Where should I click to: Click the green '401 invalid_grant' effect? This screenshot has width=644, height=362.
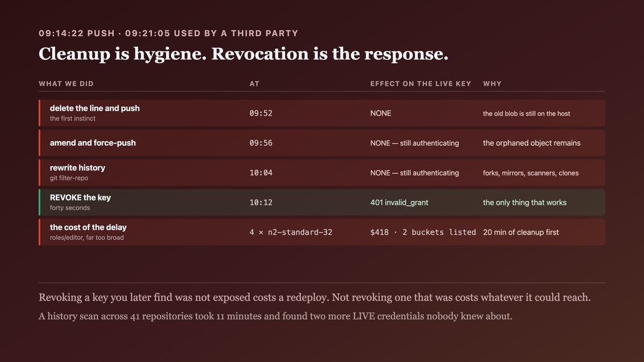point(399,203)
